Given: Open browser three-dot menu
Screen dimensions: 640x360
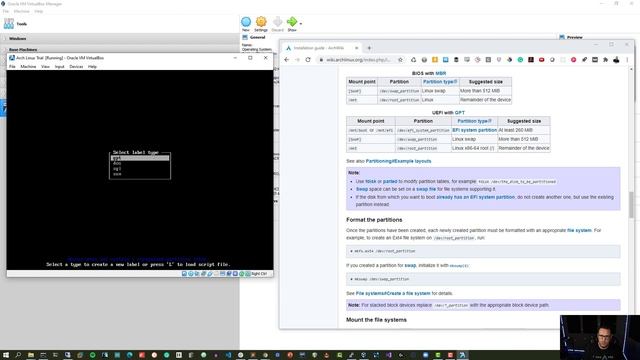Looking at the screenshot, I should tap(627, 60).
